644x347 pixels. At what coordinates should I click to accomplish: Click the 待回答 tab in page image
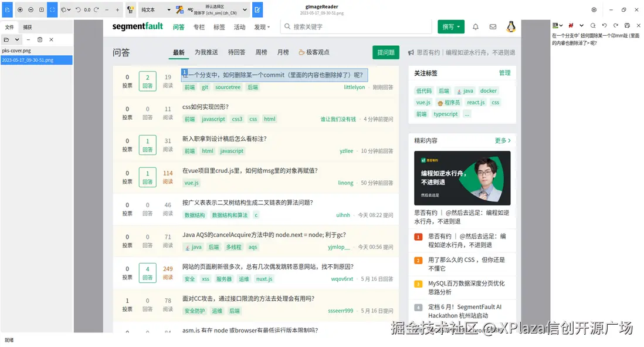[236, 52]
